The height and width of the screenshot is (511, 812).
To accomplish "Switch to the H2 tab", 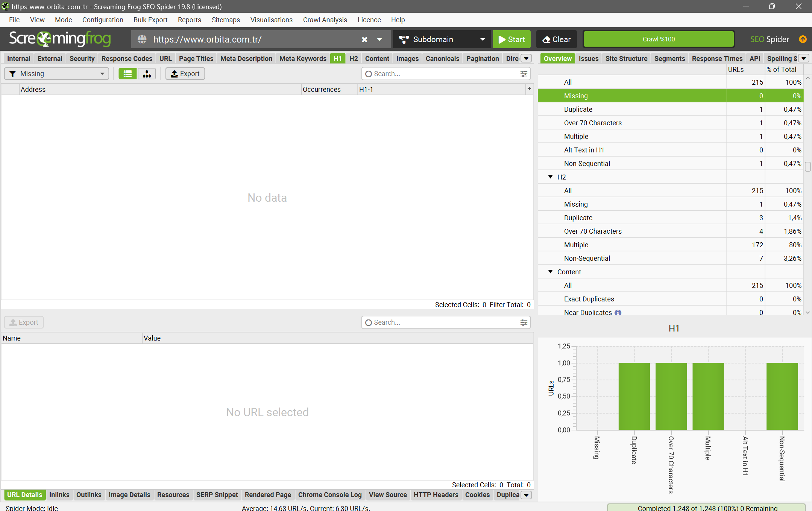I will pos(354,58).
